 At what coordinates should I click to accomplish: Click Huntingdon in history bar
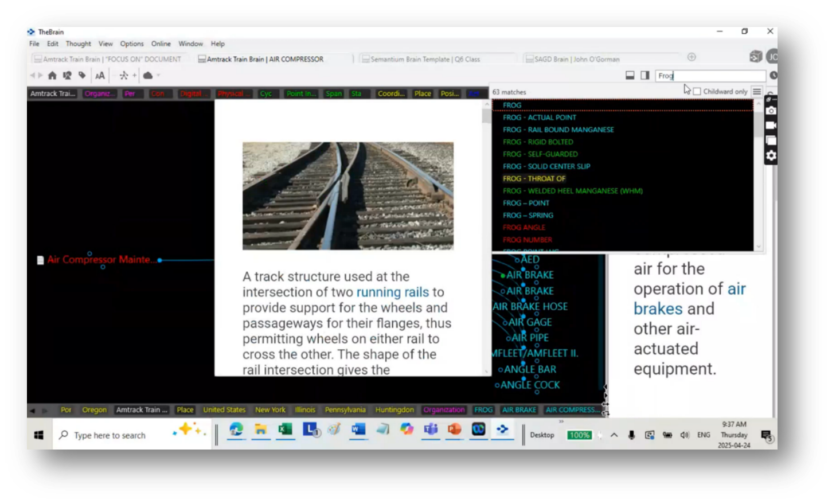pyautogui.click(x=394, y=410)
